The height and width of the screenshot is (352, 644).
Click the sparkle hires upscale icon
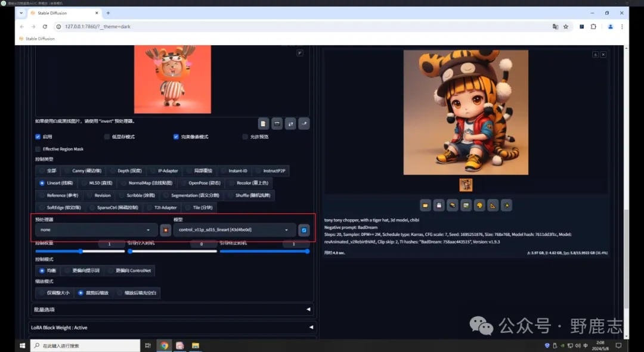(506, 205)
